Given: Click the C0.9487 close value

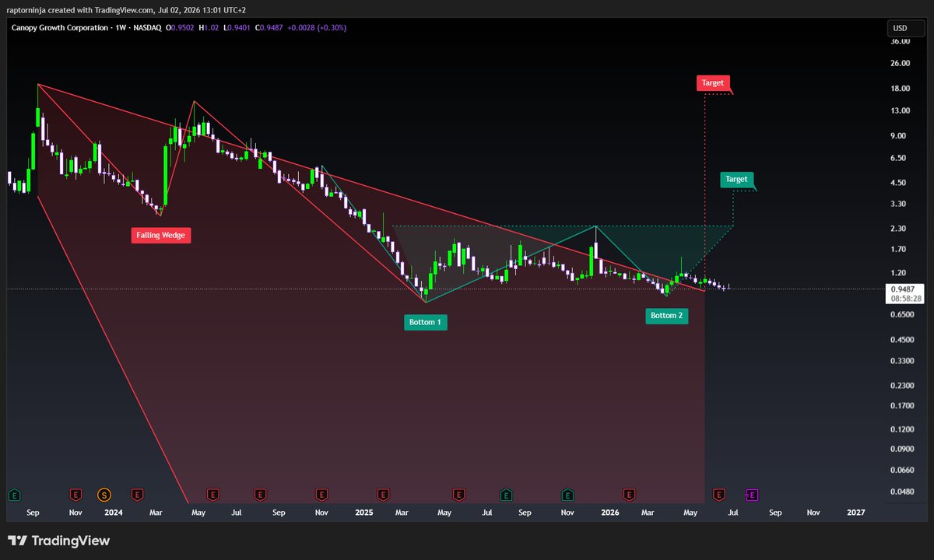Looking at the screenshot, I should point(269,27).
